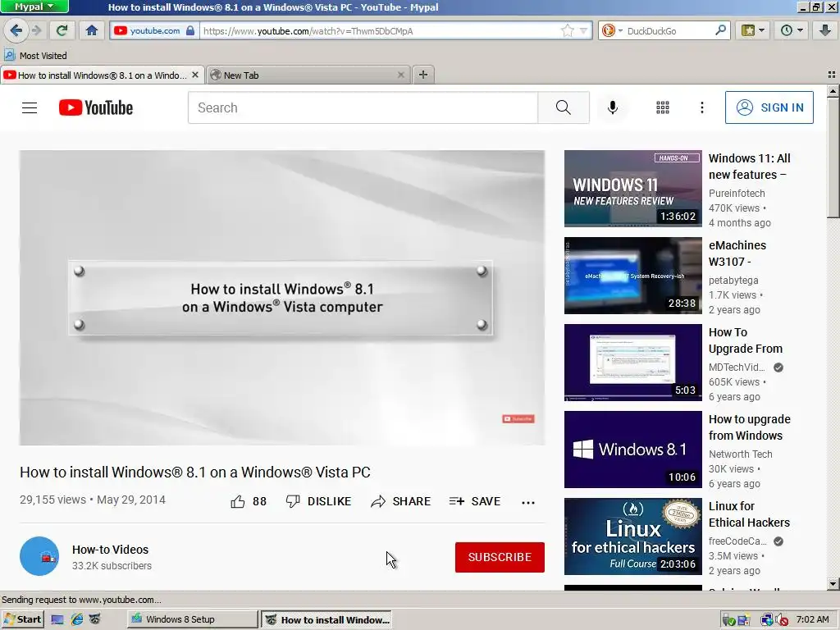Click the padlock site security icon
The width and height of the screenshot is (840, 630).
pyautogui.click(x=190, y=30)
